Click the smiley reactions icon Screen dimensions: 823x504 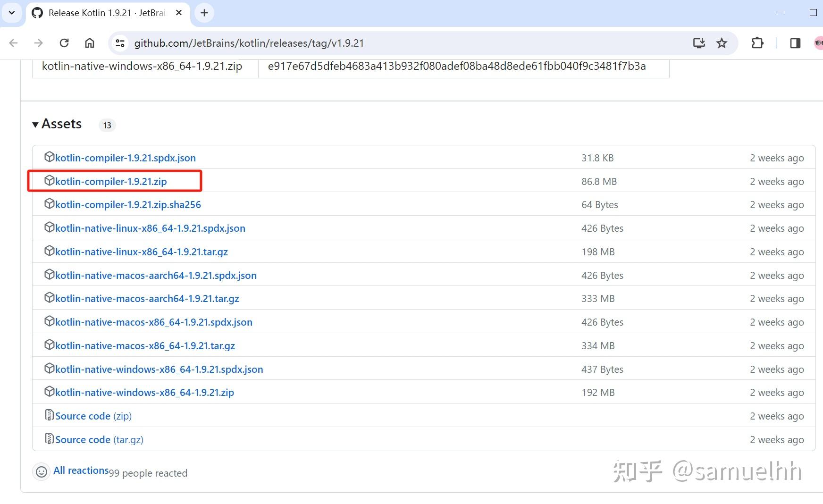42,472
